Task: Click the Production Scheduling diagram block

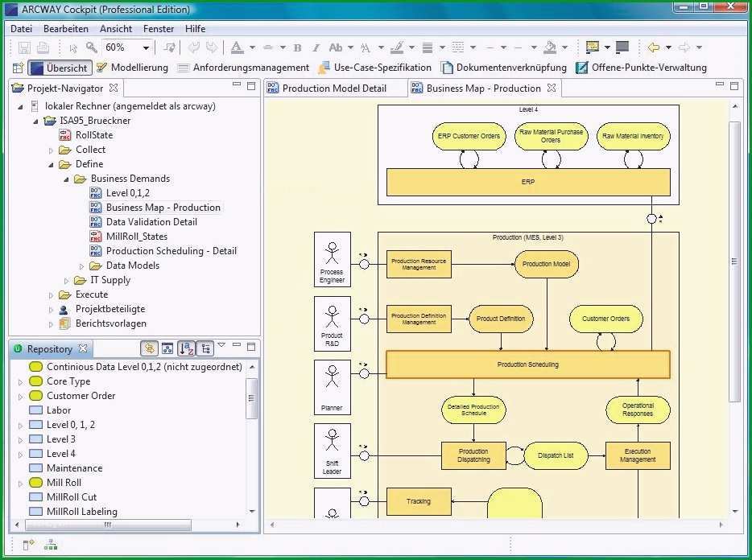Action: coord(527,364)
